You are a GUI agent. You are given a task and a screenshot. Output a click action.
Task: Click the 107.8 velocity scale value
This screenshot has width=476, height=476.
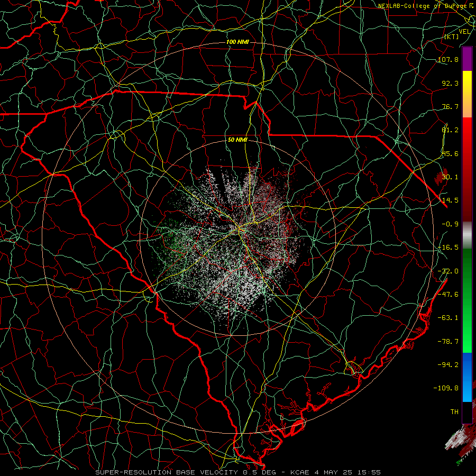point(448,59)
